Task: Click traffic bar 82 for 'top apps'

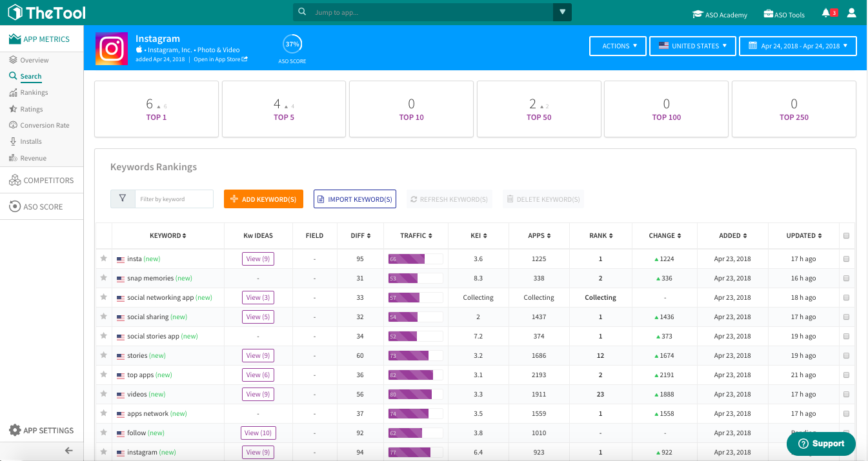Action: click(x=416, y=375)
